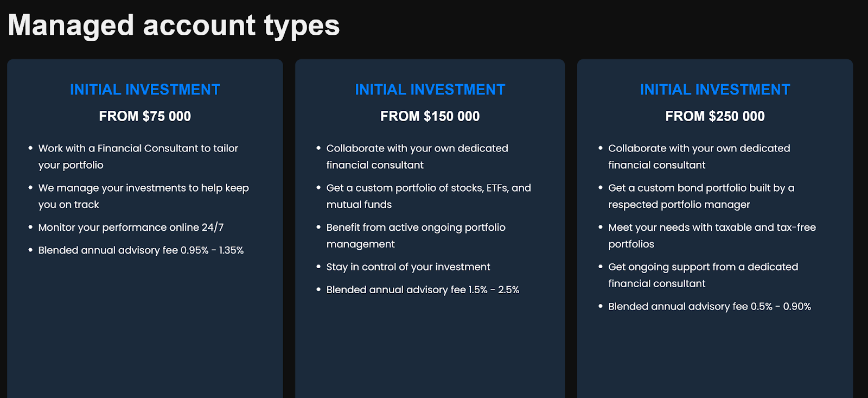Click 'INITIAL INVESTMENT' heading in the $75 000 card
Screen dimensions: 868x398
(145, 90)
